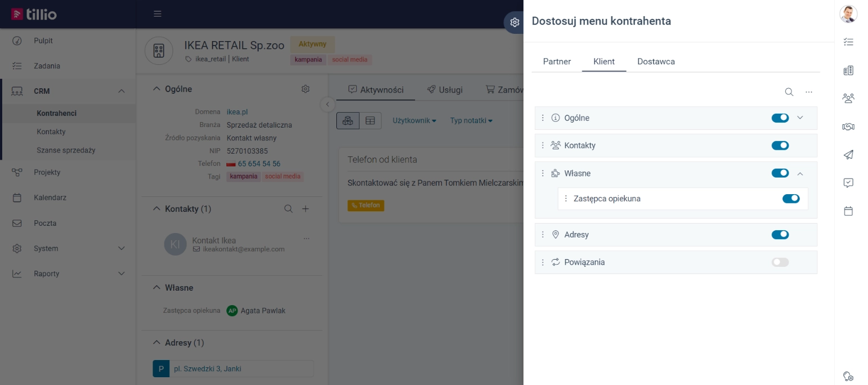Open the task list icon in right rail
Screen dimensions: 868x385
click(x=848, y=42)
